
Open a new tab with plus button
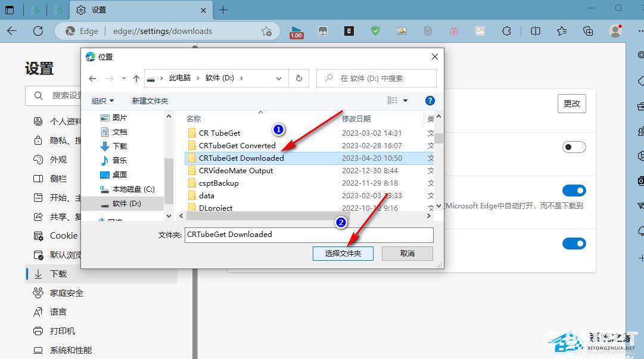pyautogui.click(x=223, y=10)
